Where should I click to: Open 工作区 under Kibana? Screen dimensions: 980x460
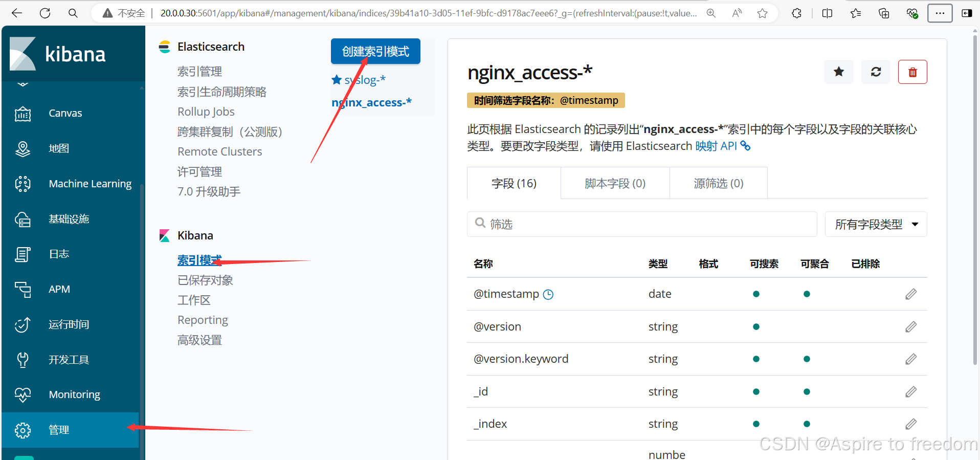click(x=194, y=300)
